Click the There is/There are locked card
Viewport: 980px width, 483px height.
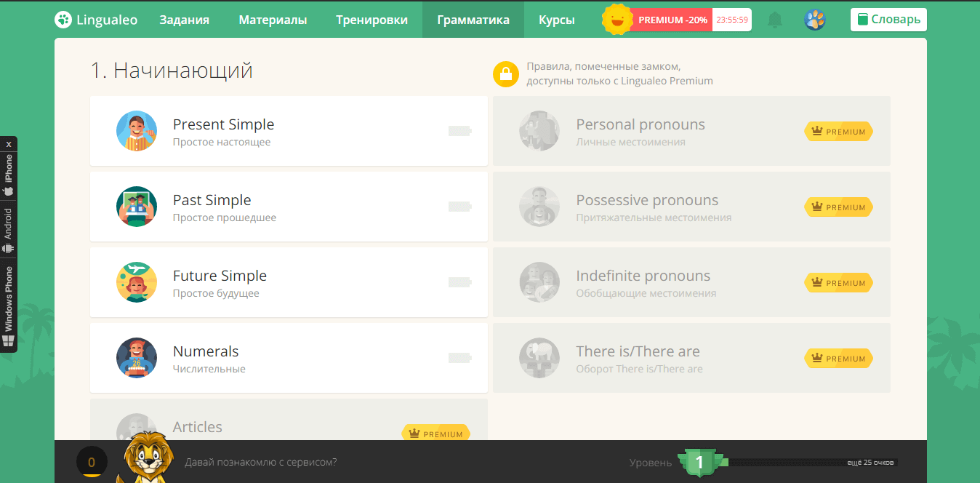(x=691, y=358)
